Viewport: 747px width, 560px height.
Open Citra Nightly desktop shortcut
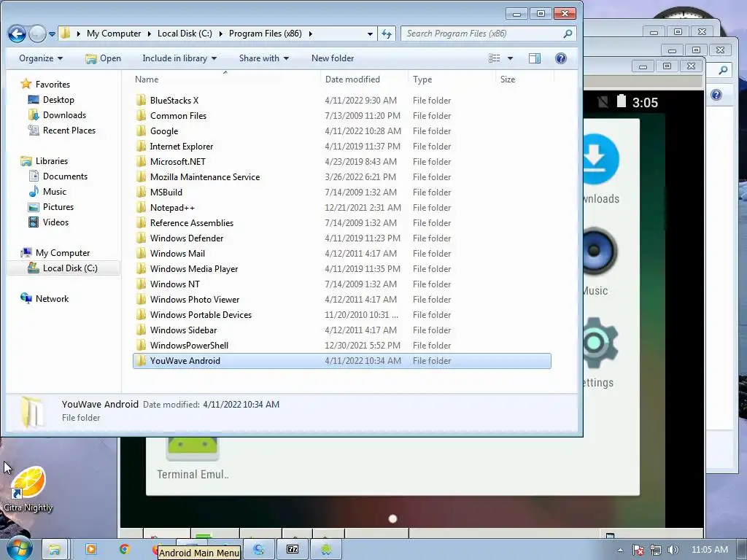point(28,489)
